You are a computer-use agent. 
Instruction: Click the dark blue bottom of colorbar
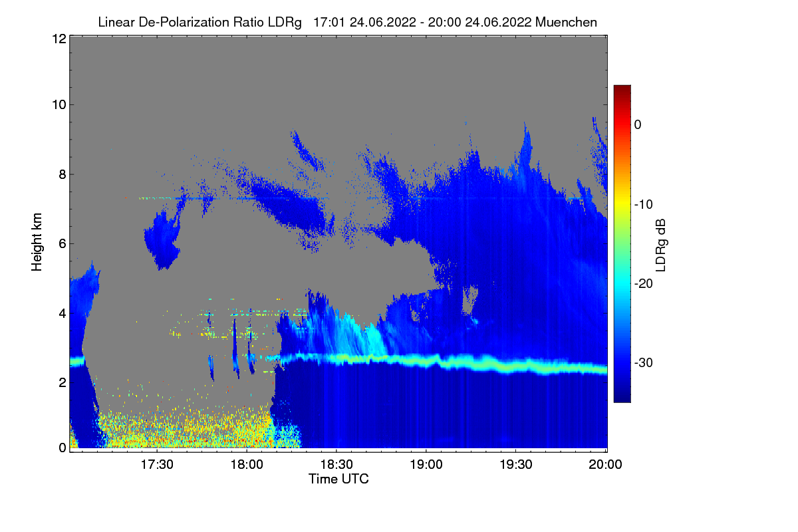(x=622, y=396)
